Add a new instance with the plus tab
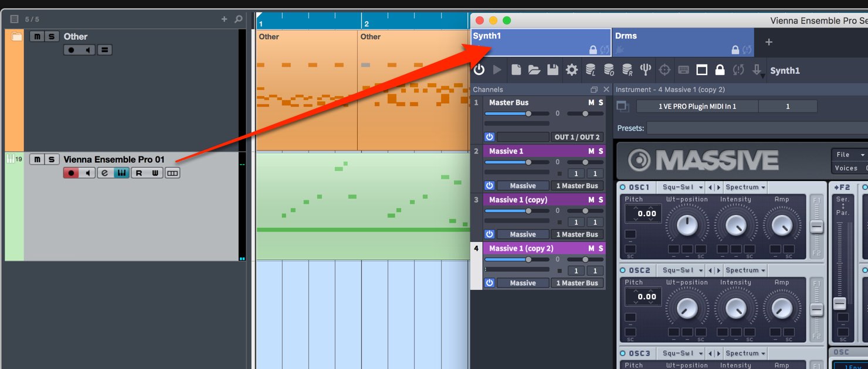The height and width of the screenshot is (369, 868). click(769, 42)
